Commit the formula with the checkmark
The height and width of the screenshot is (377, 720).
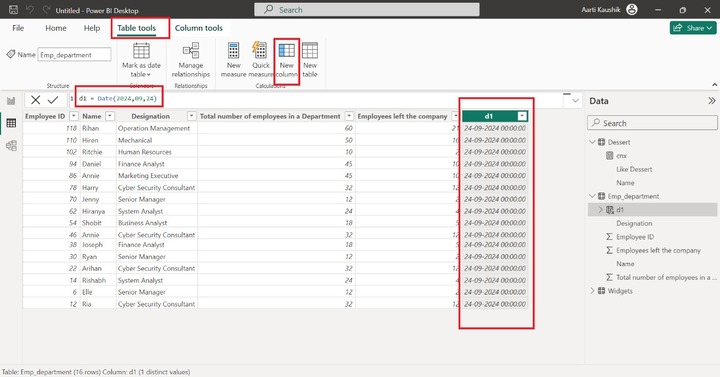click(53, 100)
